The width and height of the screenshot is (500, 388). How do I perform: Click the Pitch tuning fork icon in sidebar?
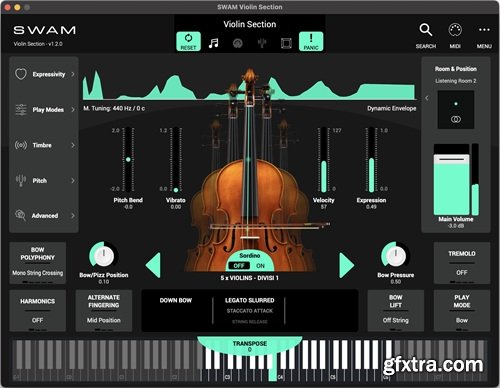[21, 180]
